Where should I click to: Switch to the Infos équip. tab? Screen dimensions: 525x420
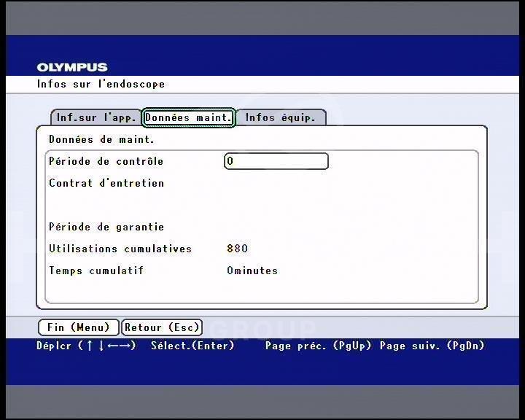click(281, 117)
